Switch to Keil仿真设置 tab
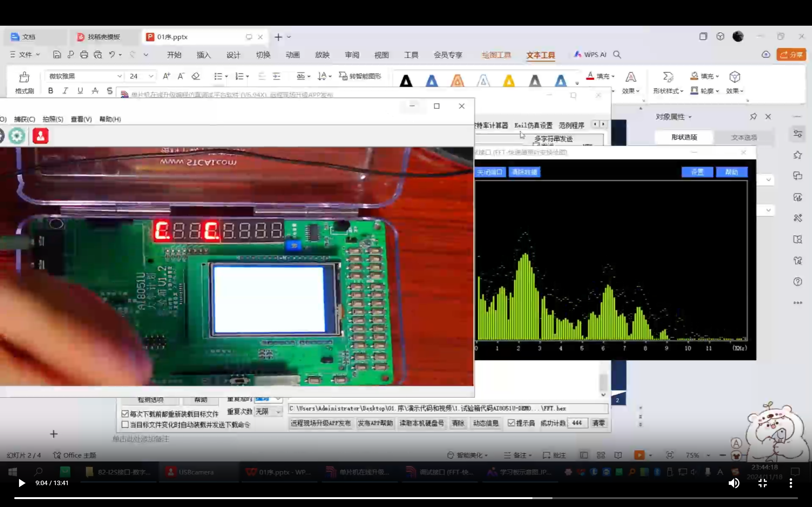The height and width of the screenshot is (507, 812). [533, 126]
